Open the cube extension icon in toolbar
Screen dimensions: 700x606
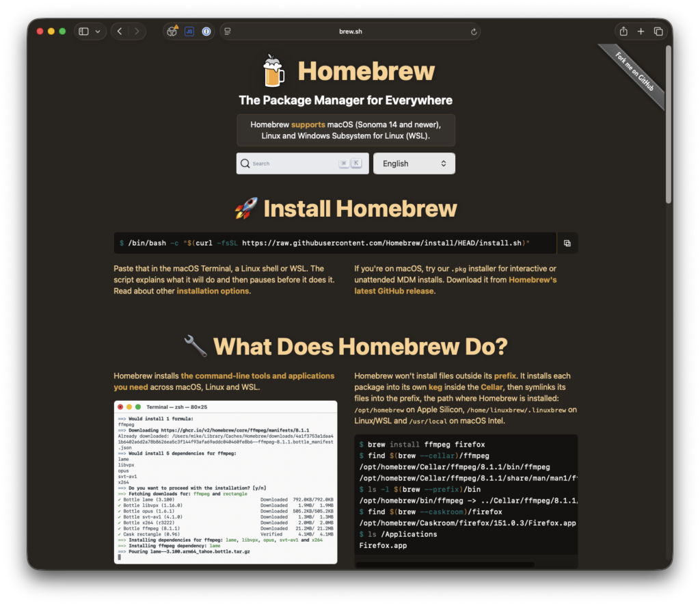pos(172,31)
